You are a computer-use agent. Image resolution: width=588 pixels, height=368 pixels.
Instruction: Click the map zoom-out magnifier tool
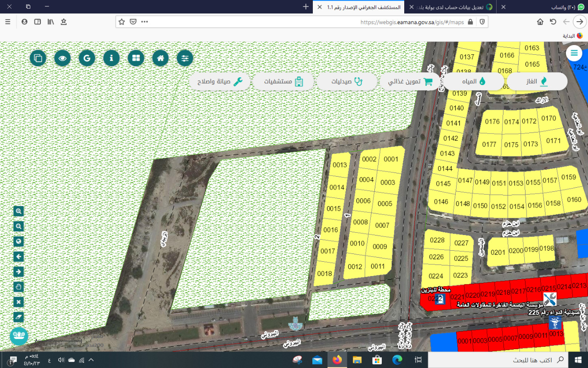point(18,226)
